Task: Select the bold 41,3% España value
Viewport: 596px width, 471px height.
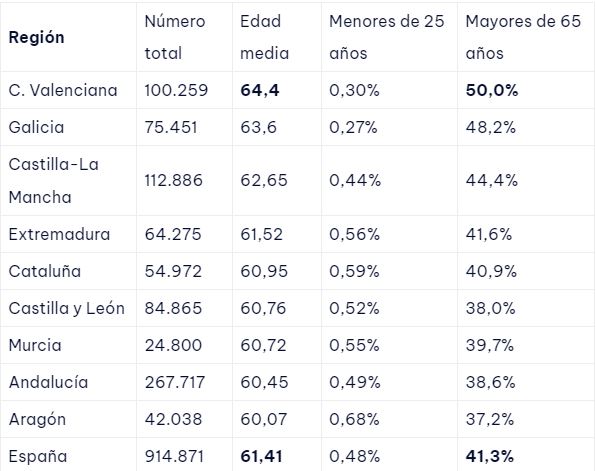Action: click(490, 456)
